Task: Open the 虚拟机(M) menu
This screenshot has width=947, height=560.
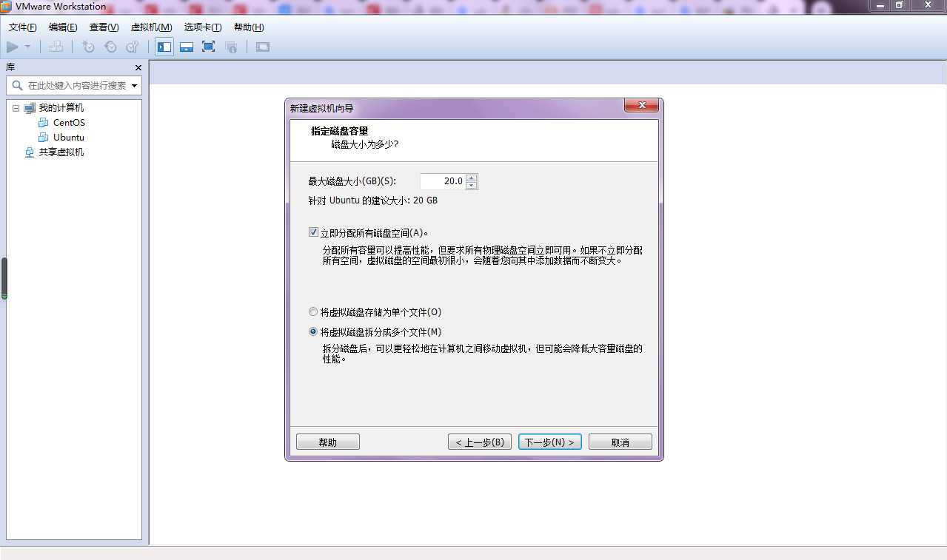Action: [x=151, y=27]
